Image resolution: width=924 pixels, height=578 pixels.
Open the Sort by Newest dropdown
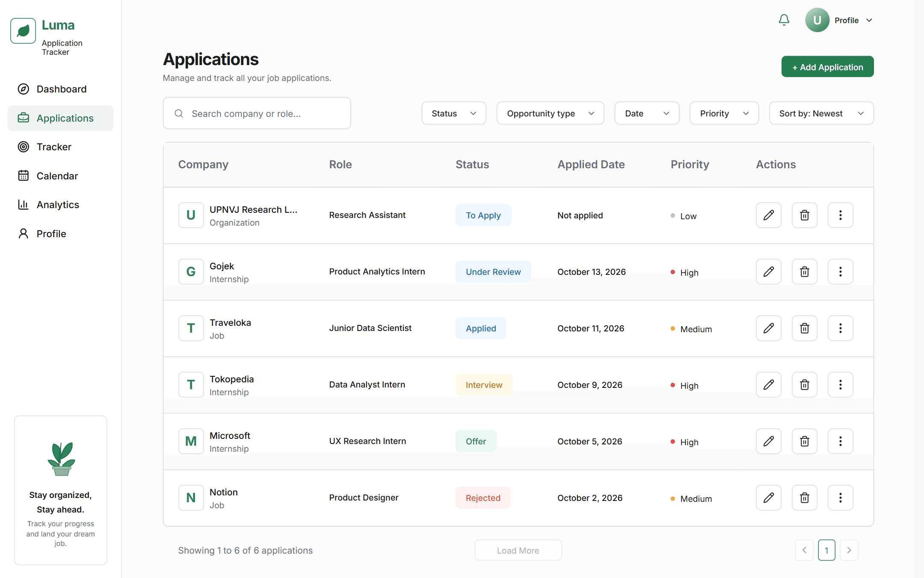tap(821, 113)
